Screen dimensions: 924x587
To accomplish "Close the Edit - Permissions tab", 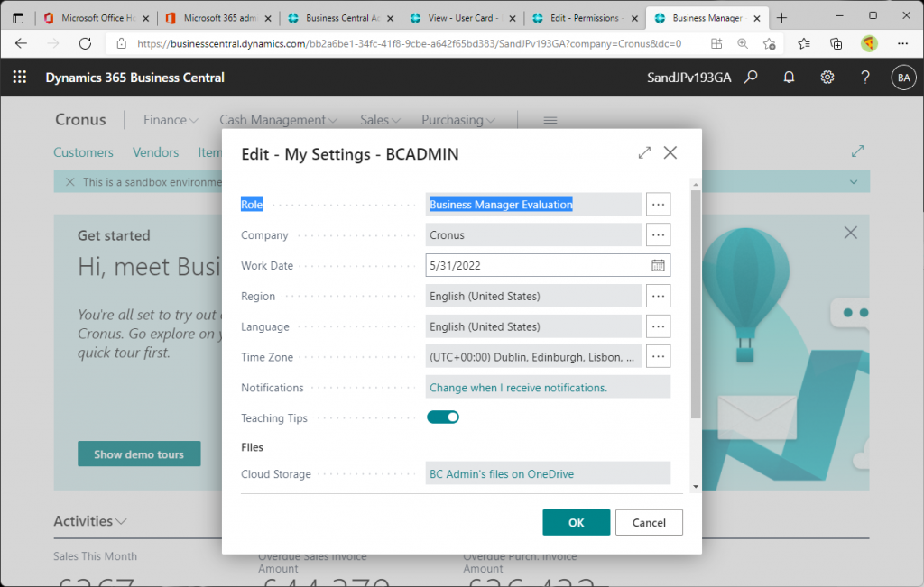I will click(634, 18).
